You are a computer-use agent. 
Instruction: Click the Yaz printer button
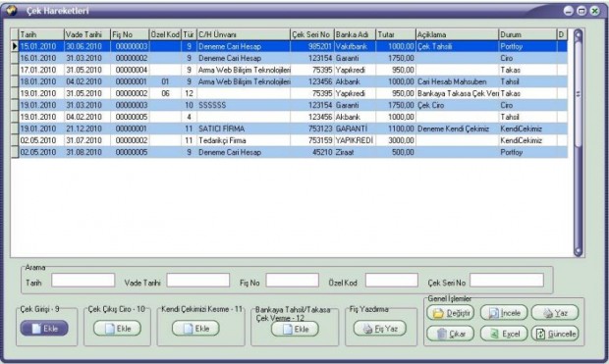[x=555, y=313]
